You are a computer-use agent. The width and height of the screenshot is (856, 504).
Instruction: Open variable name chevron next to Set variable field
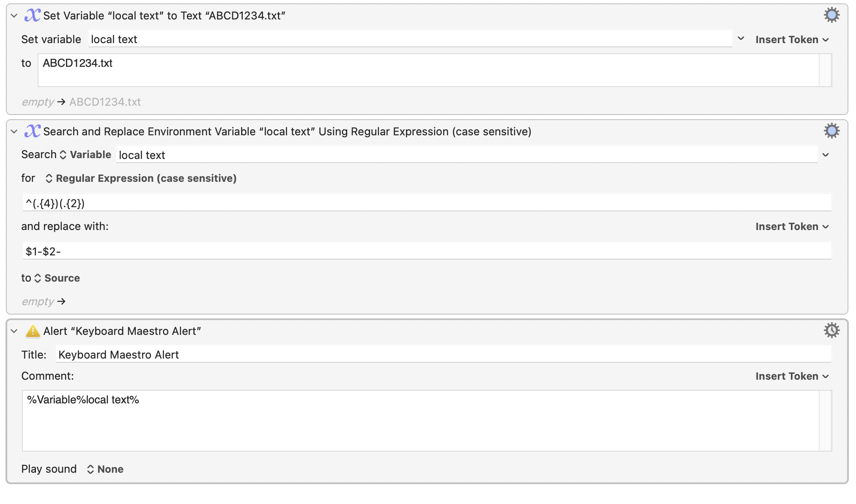coord(741,38)
